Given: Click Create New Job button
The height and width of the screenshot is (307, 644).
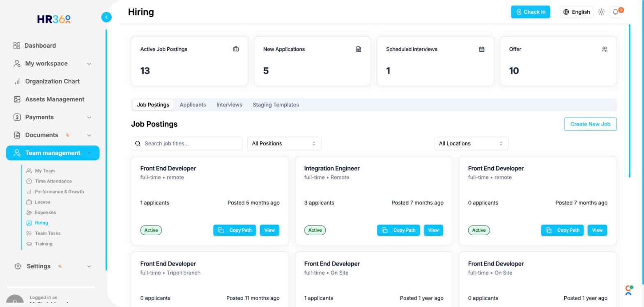Looking at the screenshot, I should [590, 124].
